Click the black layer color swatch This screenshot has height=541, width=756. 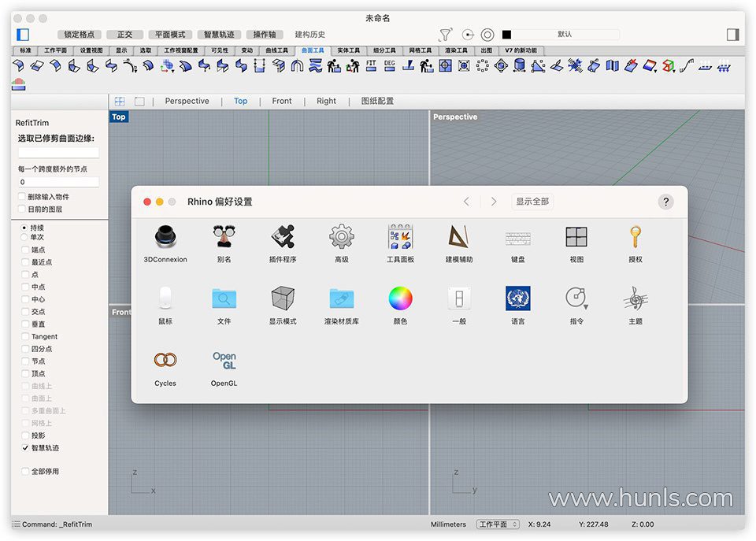click(x=506, y=34)
